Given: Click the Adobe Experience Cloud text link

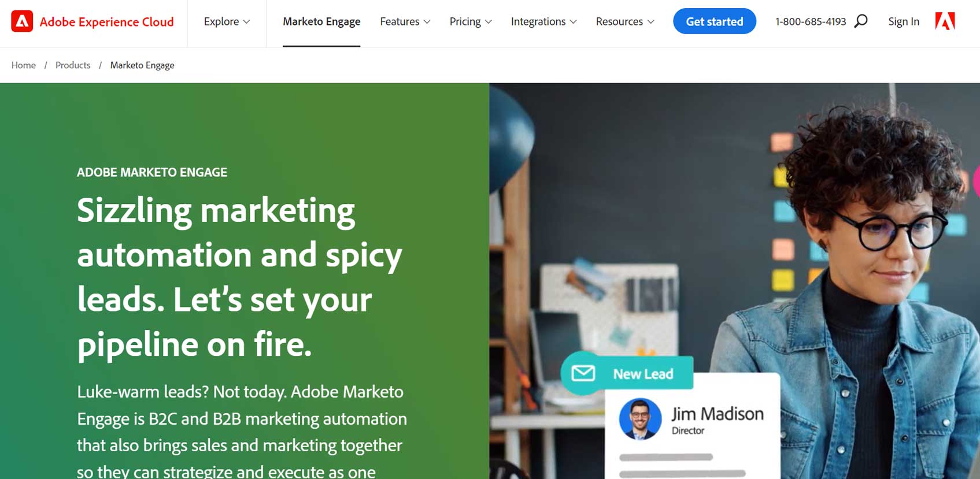Looking at the screenshot, I should coord(107,22).
